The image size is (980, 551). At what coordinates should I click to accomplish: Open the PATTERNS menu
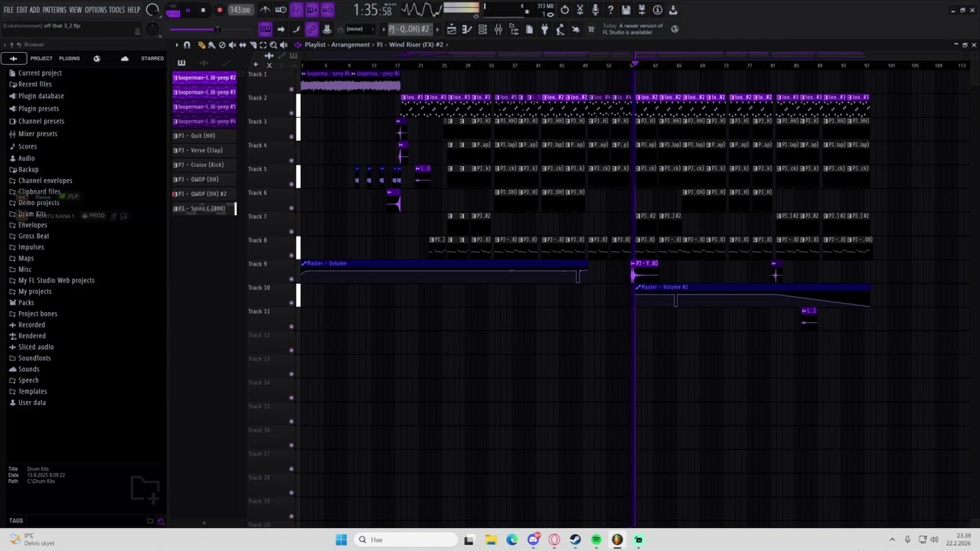[54, 10]
